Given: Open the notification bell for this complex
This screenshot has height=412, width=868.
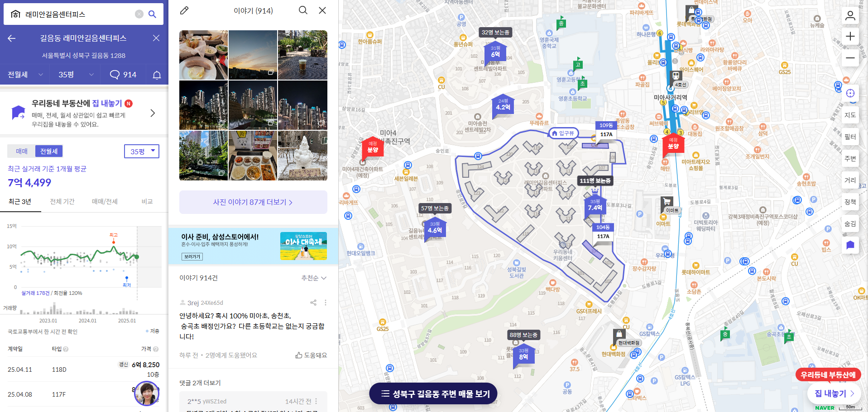Looking at the screenshot, I should point(157,75).
